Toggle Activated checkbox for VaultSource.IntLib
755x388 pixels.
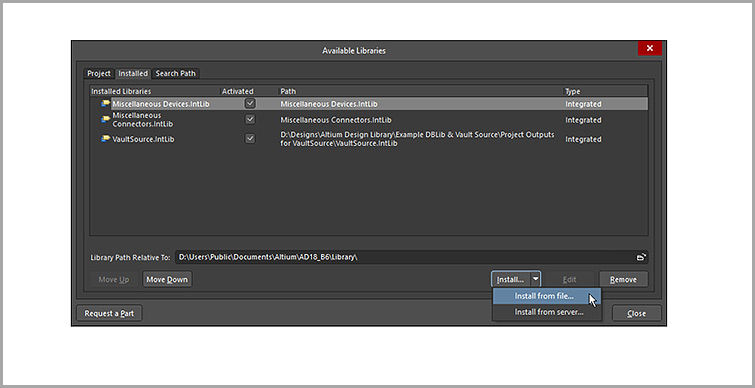pos(250,139)
